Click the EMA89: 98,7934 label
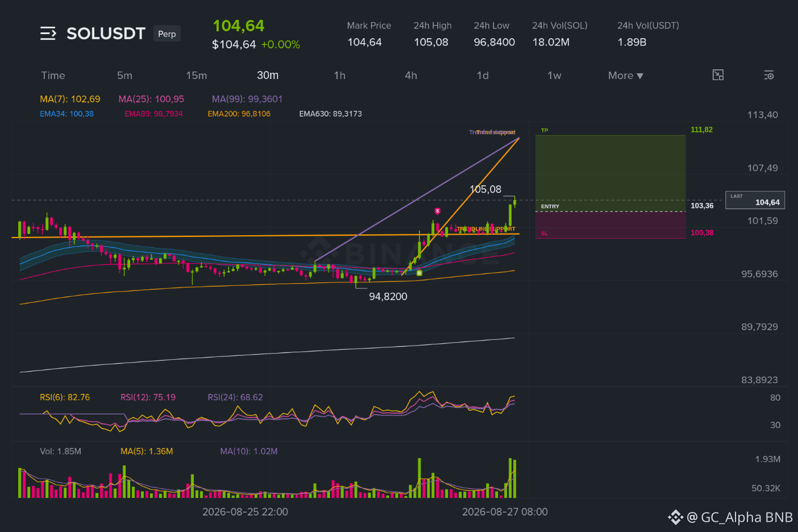This screenshot has height=532, width=798. pyautogui.click(x=153, y=114)
